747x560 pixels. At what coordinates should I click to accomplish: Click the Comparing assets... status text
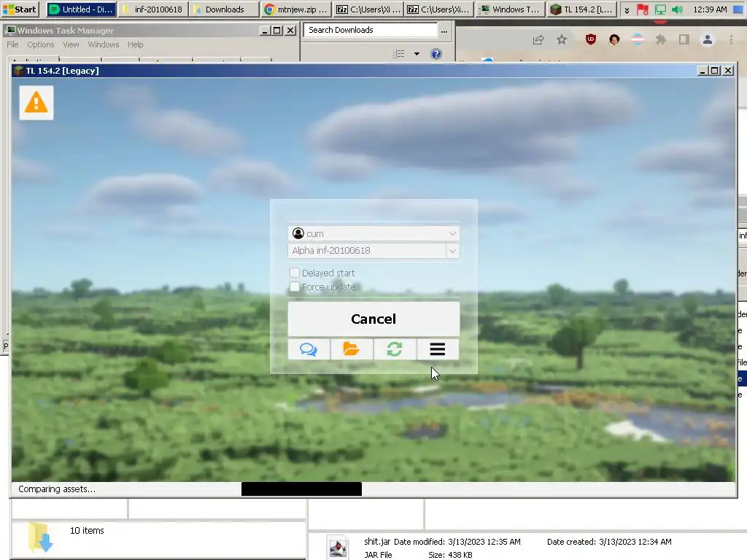click(57, 489)
